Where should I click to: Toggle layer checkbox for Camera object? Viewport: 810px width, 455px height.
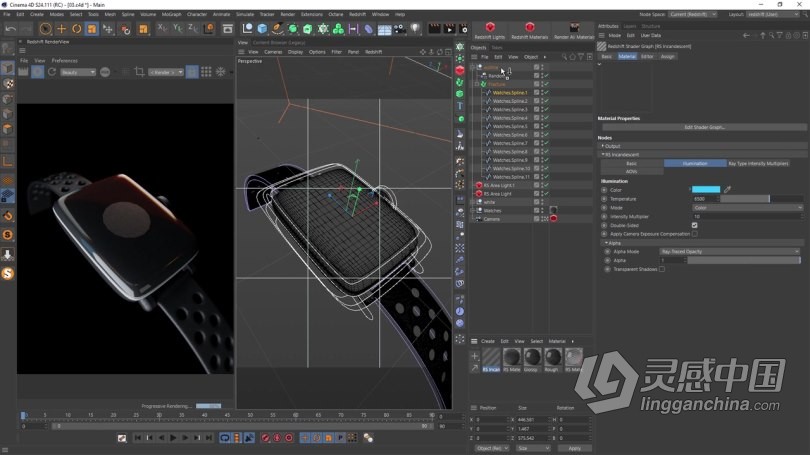pyautogui.click(x=536, y=219)
